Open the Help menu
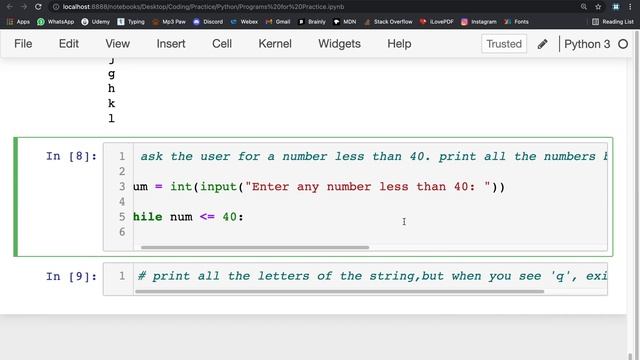This screenshot has height=360, width=640. click(399, 44)
